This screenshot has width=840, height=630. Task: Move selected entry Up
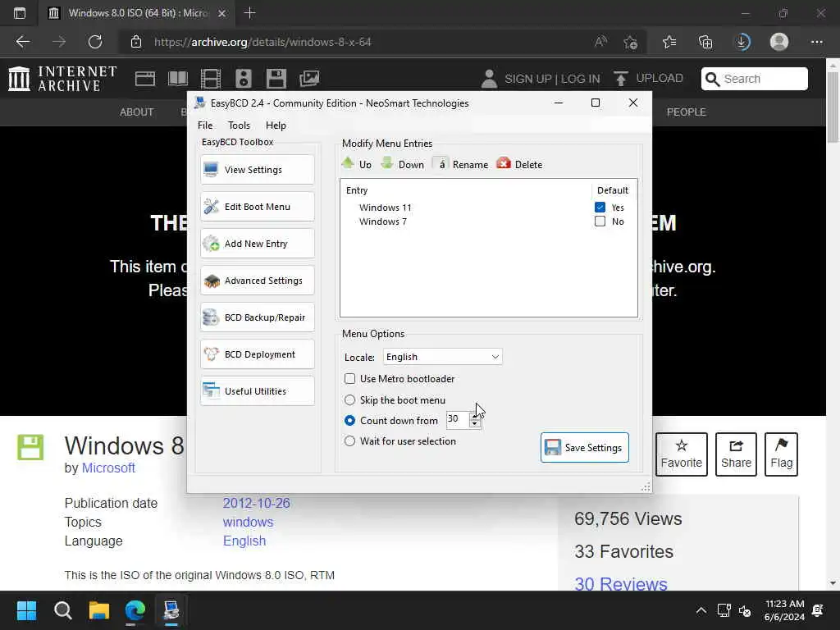357,164
